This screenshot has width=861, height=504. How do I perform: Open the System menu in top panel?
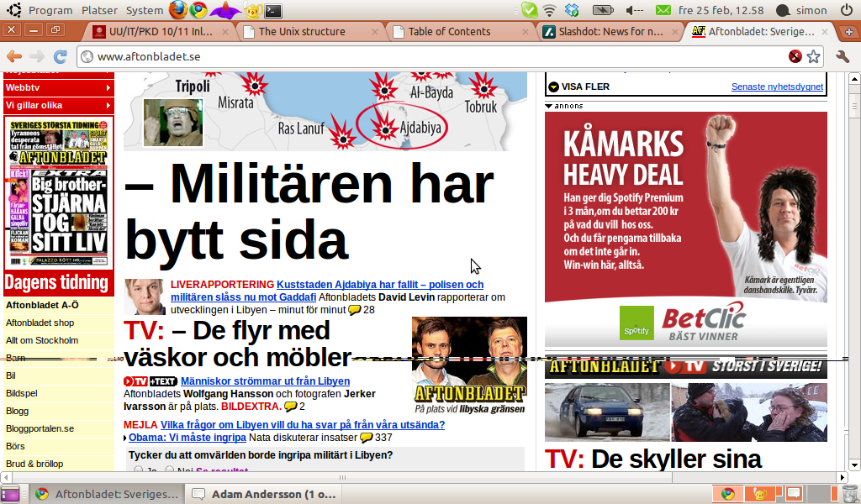tap(144, 10)
